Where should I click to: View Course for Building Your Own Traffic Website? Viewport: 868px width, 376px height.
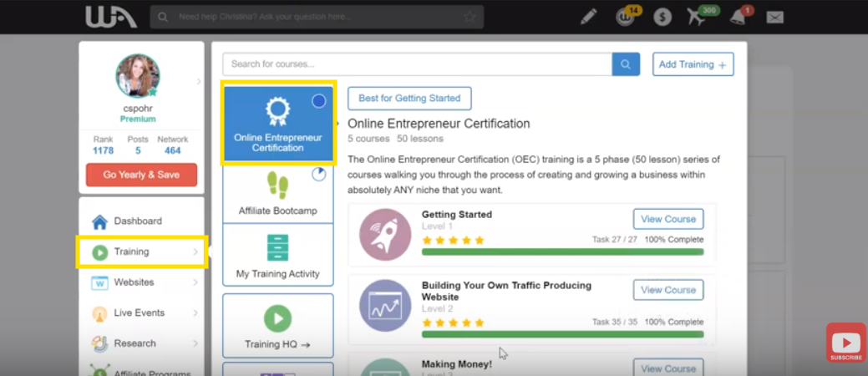(x=668, y=290)
